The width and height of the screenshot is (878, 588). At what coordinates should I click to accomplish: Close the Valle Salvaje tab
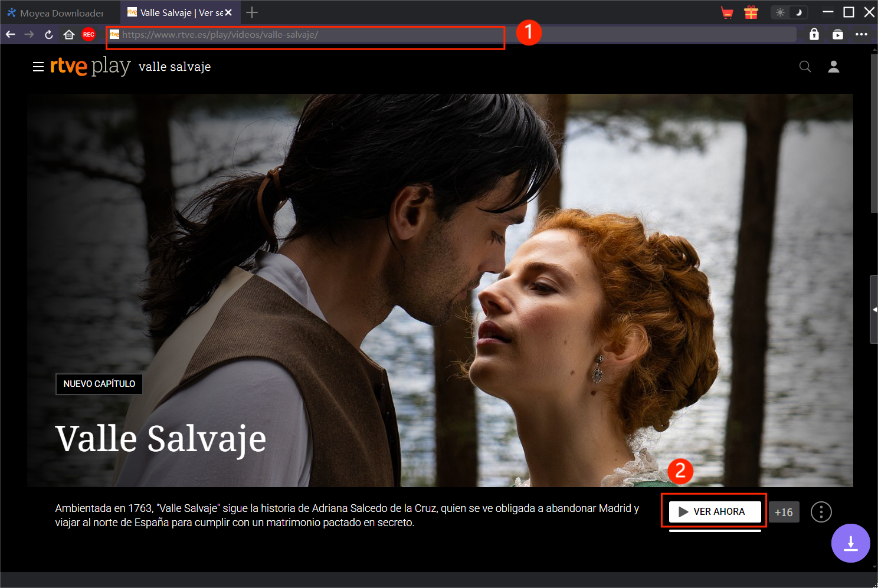[228, 12]
